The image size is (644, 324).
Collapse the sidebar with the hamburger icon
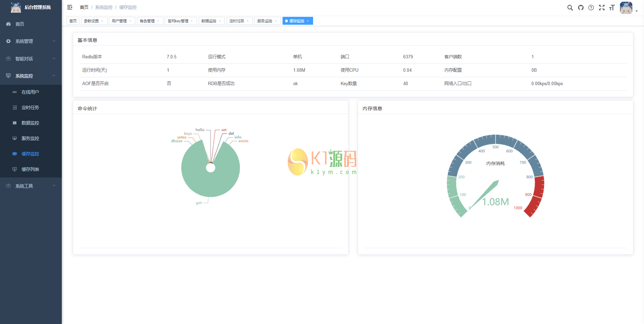tap(70, 7)
